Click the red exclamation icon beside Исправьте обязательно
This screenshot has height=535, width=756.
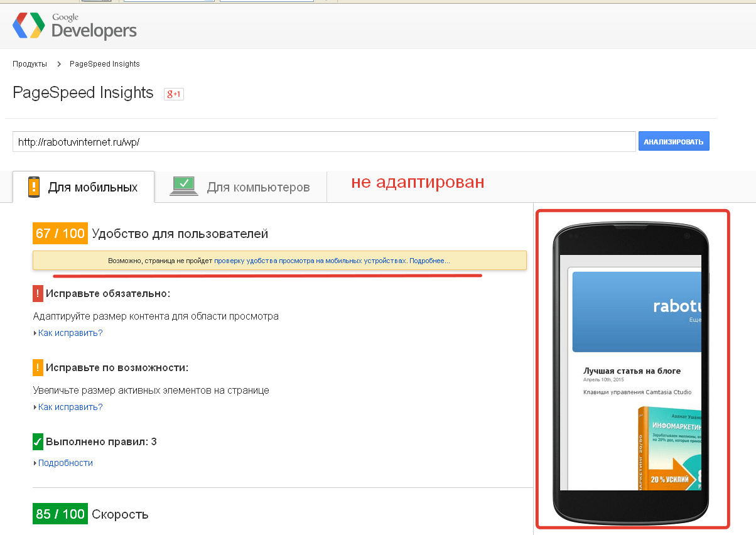(x=38, y=293)
